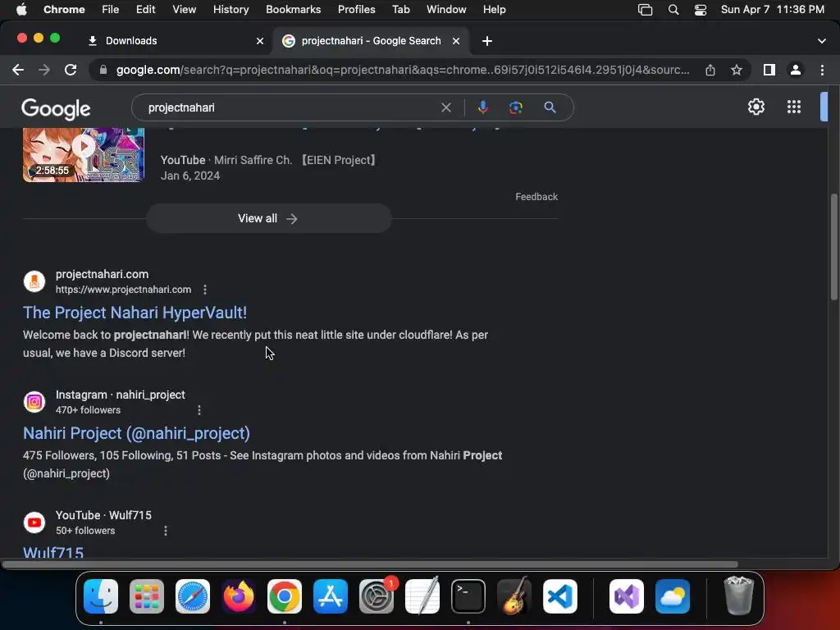840x630 pixels.
Task: Open the Apple menu
Action: pos(21,9)
